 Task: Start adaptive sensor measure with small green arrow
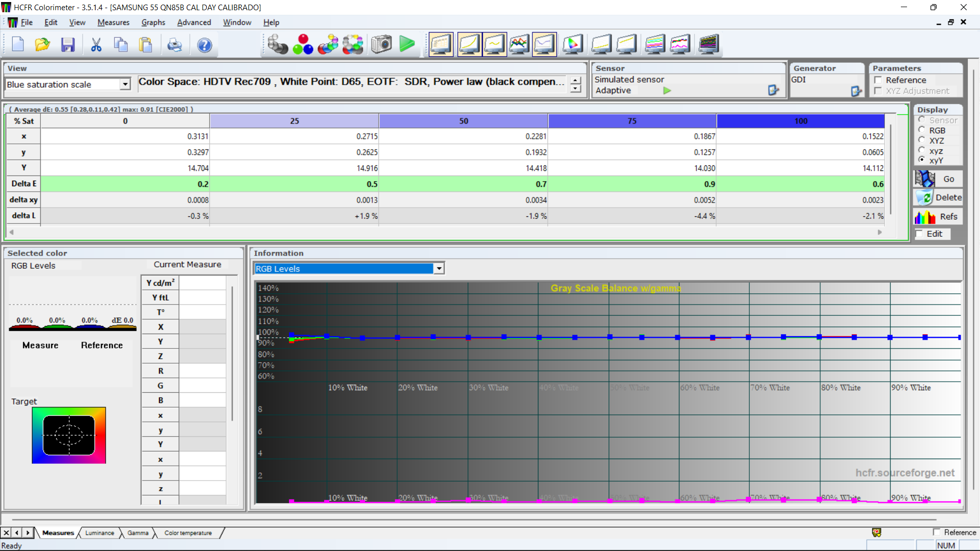(x=667, y=90)
